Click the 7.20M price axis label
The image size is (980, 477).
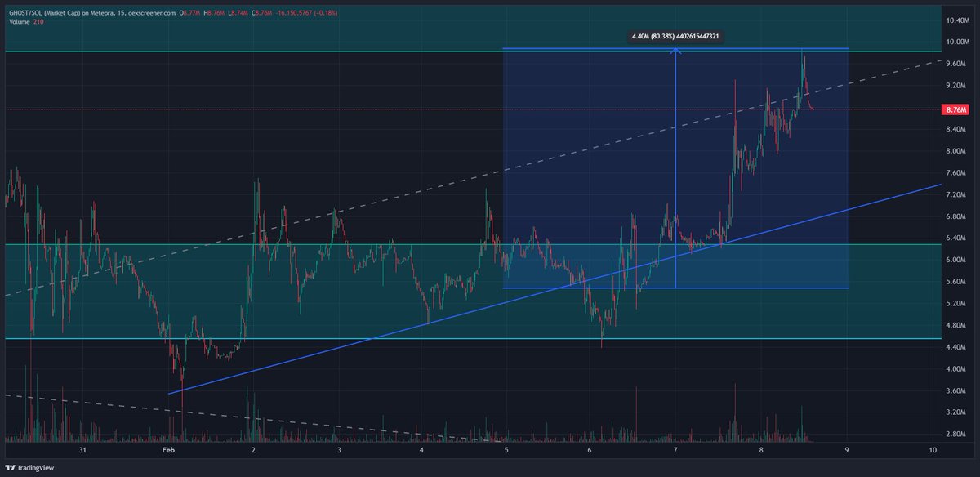click(957, 194)
